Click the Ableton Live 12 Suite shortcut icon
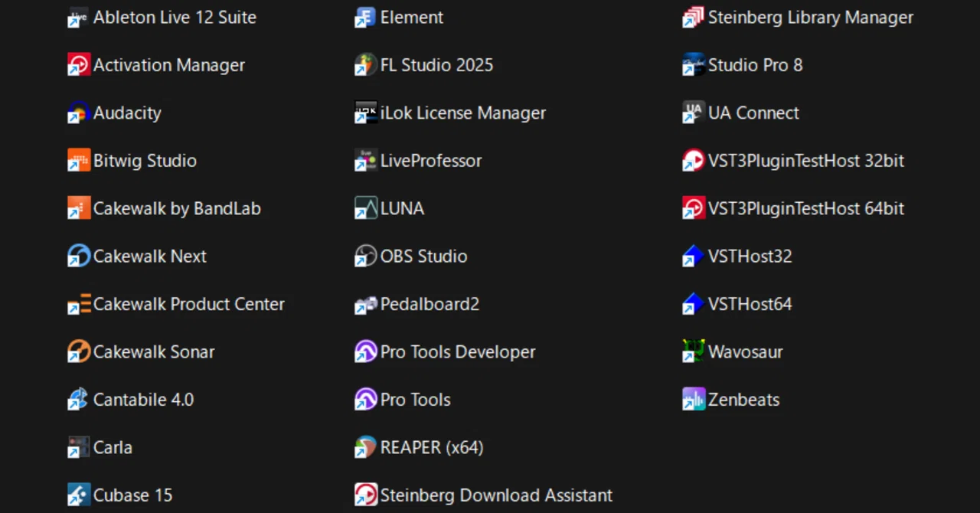This screenshot has height=513, width=980. point(79,18)
